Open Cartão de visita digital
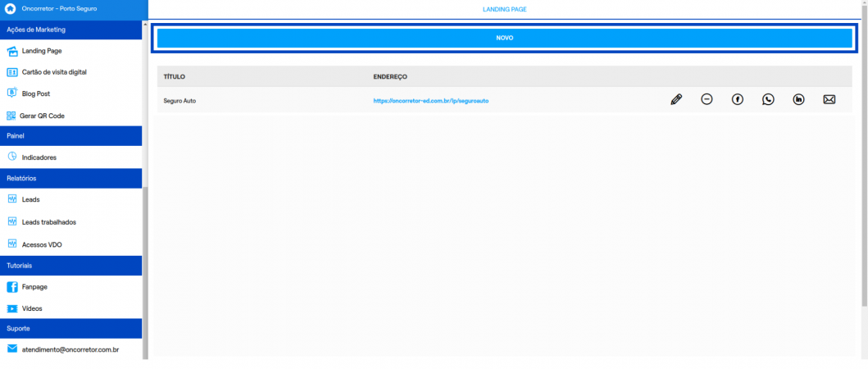Viewport: 868px width, 369px height. (x=54, y=72)
